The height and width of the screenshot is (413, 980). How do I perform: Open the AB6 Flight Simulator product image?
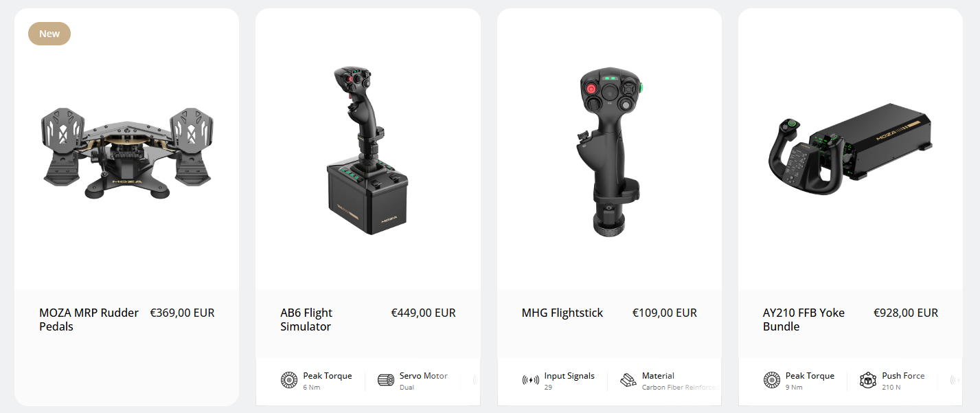click(x=368, y=150)
